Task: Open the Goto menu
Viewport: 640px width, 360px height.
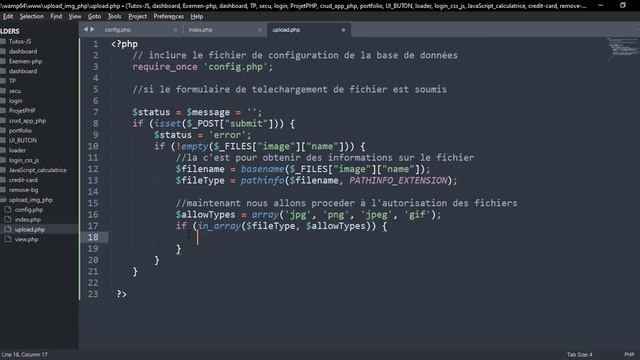Action: click(94, 16)
